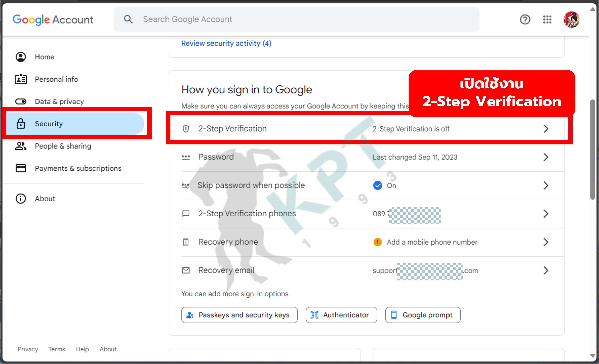Click the Google prompt phone icon
The height and width of the screenshot is (364, 599).
pos(394,315)
